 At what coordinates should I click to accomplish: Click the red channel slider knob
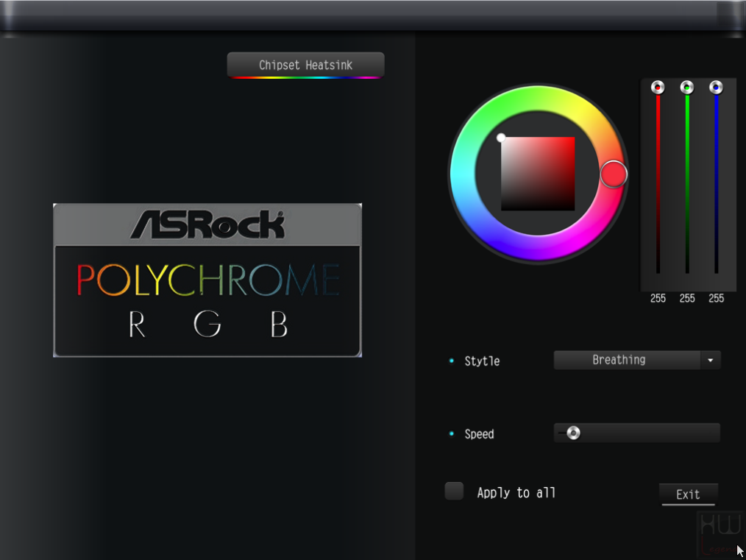tap(658, 88)
